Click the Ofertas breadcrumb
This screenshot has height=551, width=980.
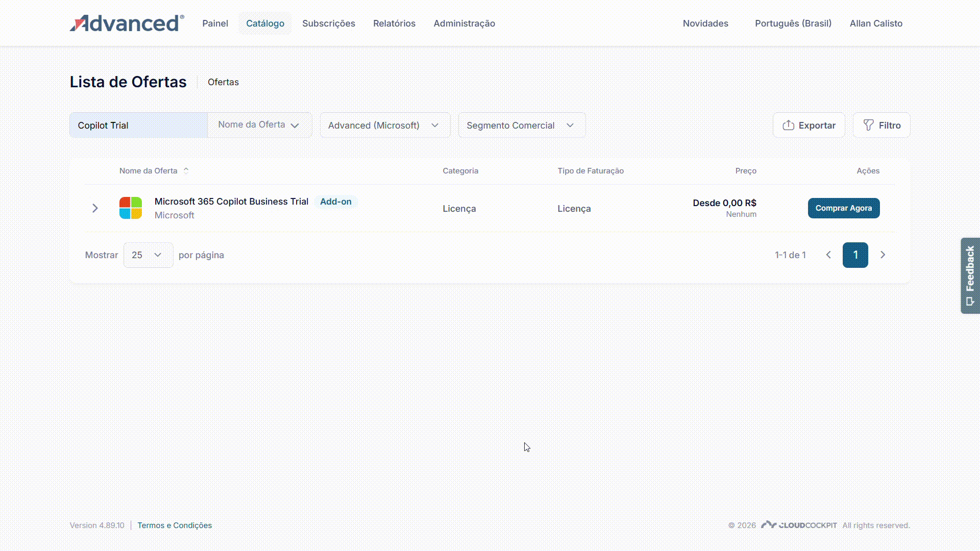[223, 82]
